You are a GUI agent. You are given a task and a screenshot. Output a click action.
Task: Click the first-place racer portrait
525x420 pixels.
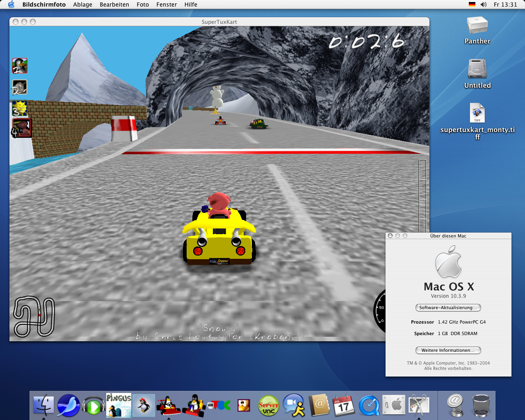click(x=20, y=66)
